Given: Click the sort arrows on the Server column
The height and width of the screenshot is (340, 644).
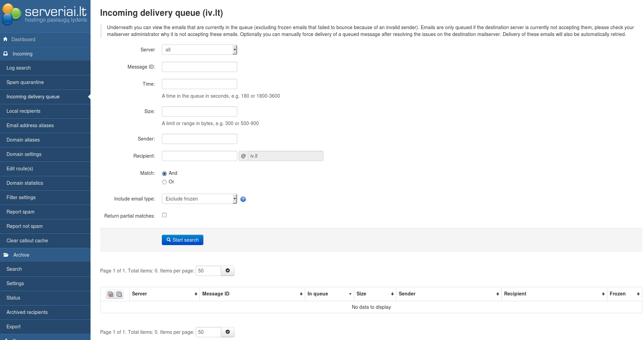Looking at the screenshot, I should pyautogui.click(x=196, y=294).
